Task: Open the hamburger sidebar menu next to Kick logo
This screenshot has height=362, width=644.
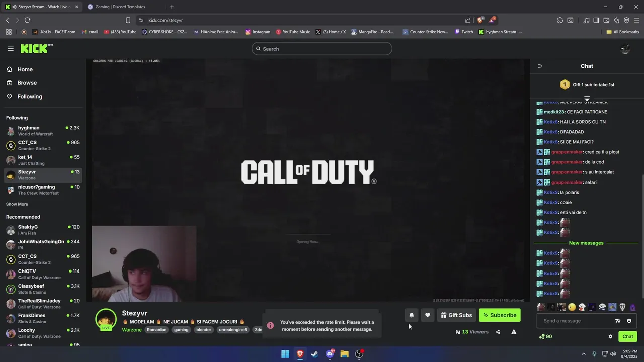Action: click(11, 49)
